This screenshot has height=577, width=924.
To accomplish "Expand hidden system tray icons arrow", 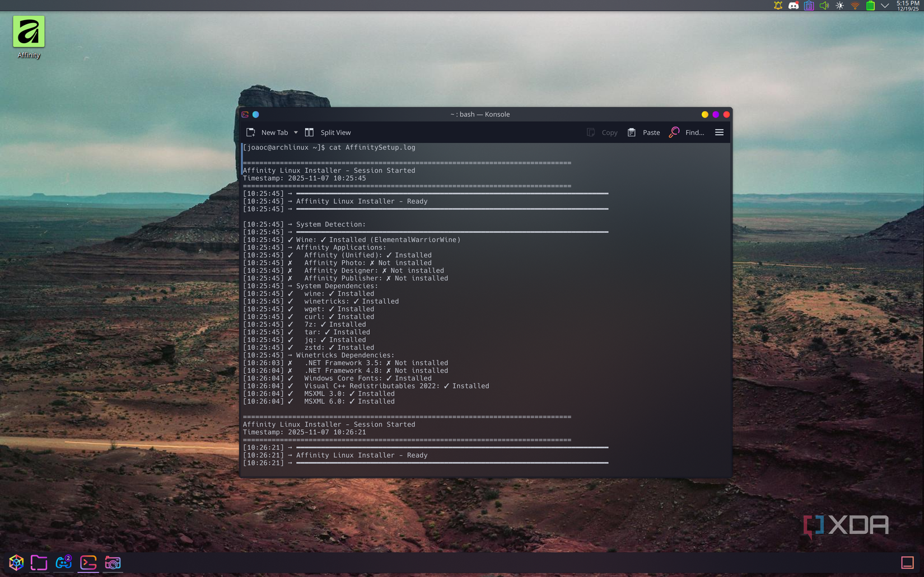I will [885, 6].
